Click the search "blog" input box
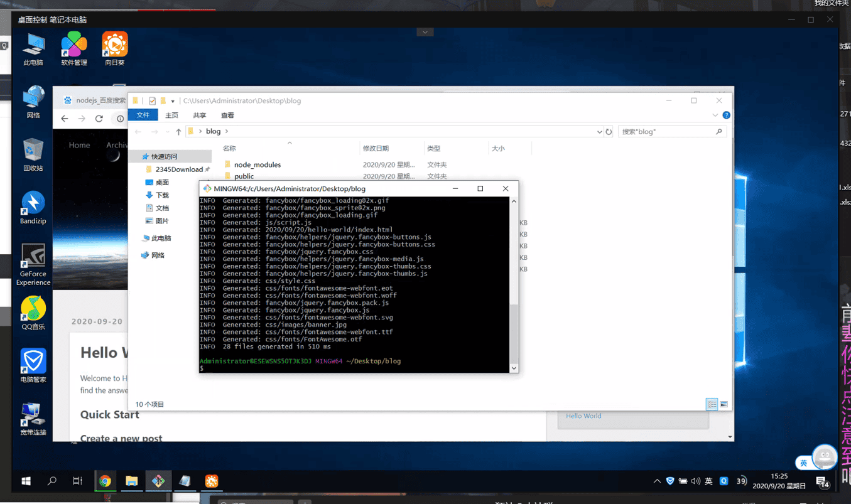 pos(666,132)
